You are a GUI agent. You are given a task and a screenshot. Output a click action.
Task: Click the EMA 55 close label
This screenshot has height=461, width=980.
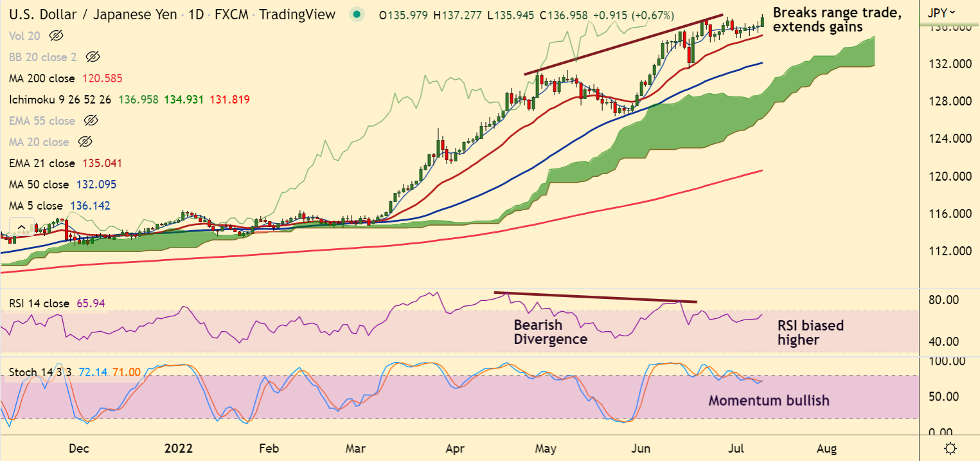(42, 121)
